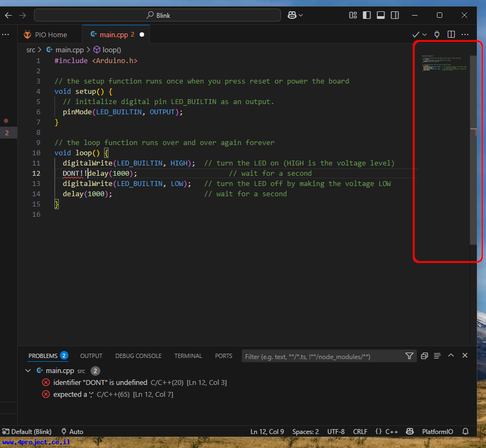Click PlatformIO in the status bar
486x448 pixels.
[x=437, y=432]
